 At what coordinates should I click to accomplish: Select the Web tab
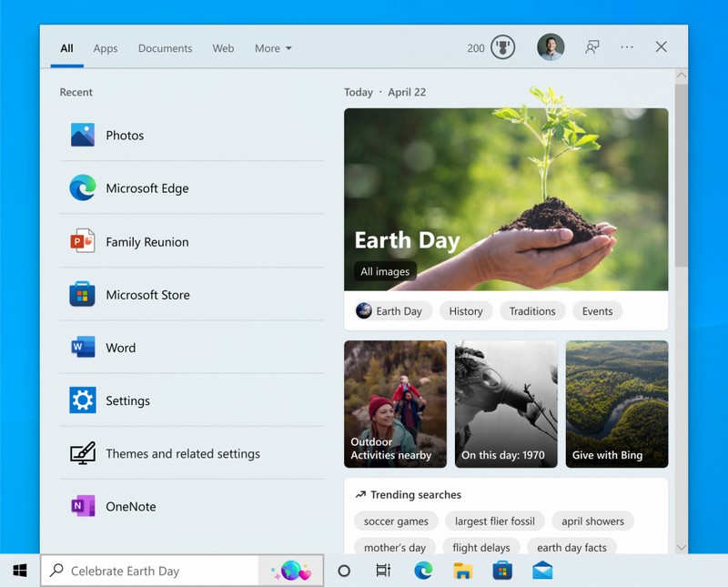223,48
